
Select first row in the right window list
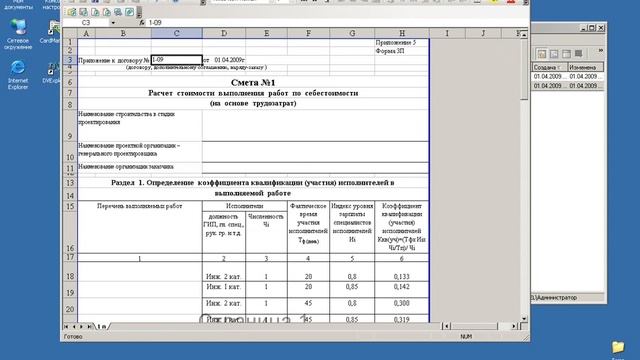pyautogui.click(x=568, y=77)
